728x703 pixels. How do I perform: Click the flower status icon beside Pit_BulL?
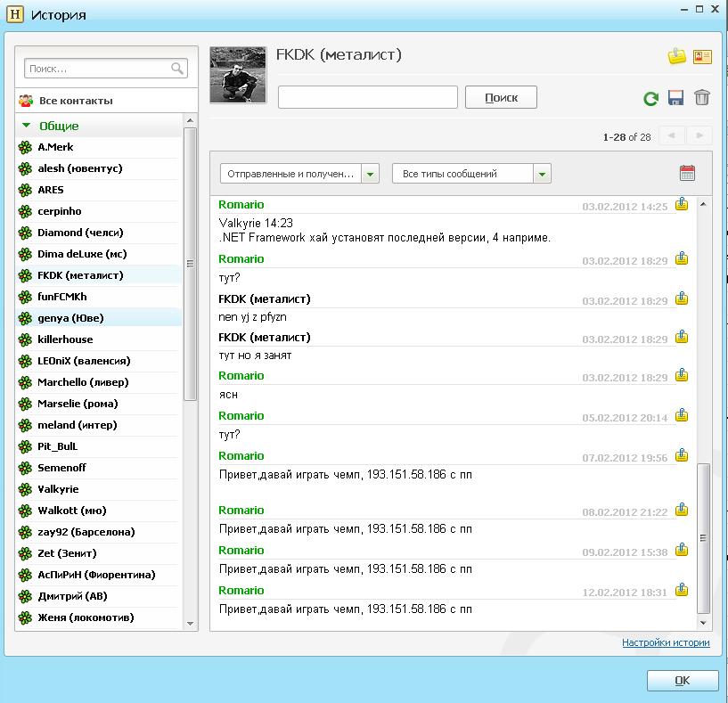click(25, 446)
